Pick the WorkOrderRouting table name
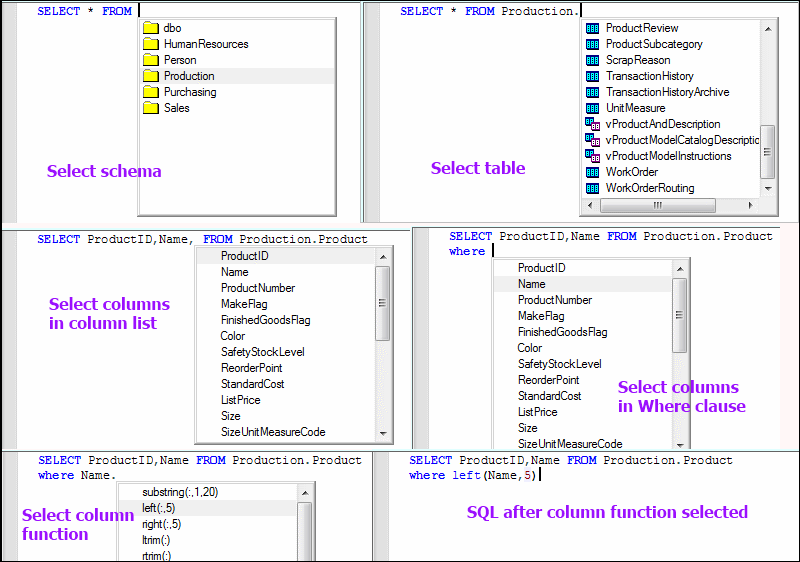800x562 pixels. tap(650, 188)
